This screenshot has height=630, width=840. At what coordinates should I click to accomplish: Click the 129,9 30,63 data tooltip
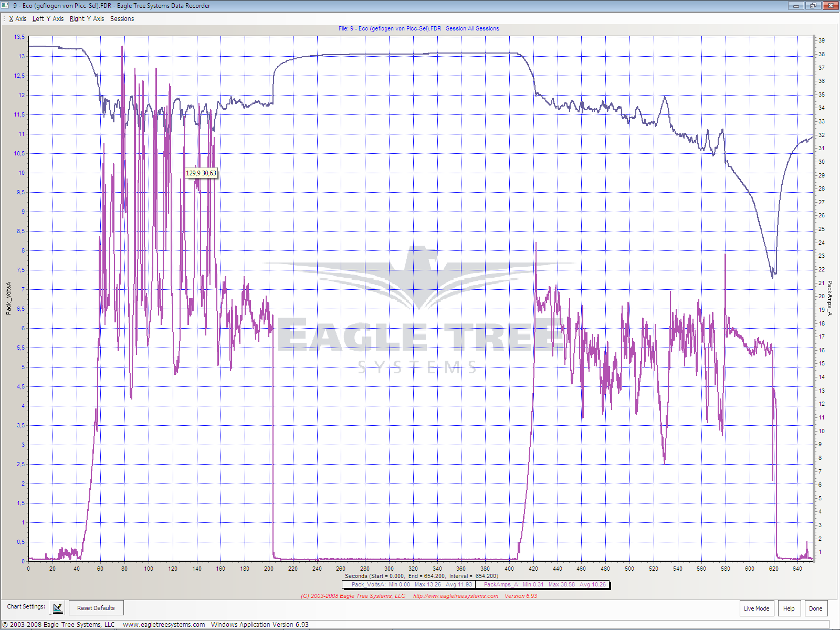201,173
